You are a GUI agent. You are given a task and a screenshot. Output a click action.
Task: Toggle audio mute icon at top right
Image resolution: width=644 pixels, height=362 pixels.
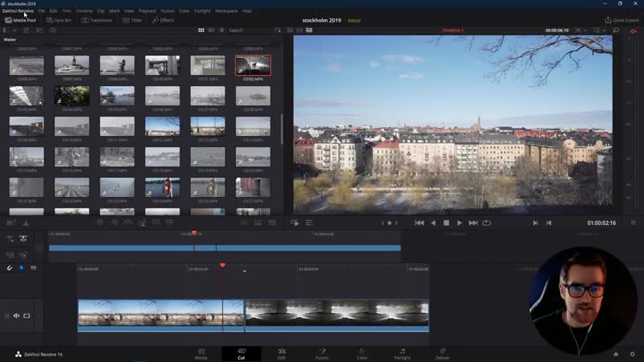tap(634, 31)
